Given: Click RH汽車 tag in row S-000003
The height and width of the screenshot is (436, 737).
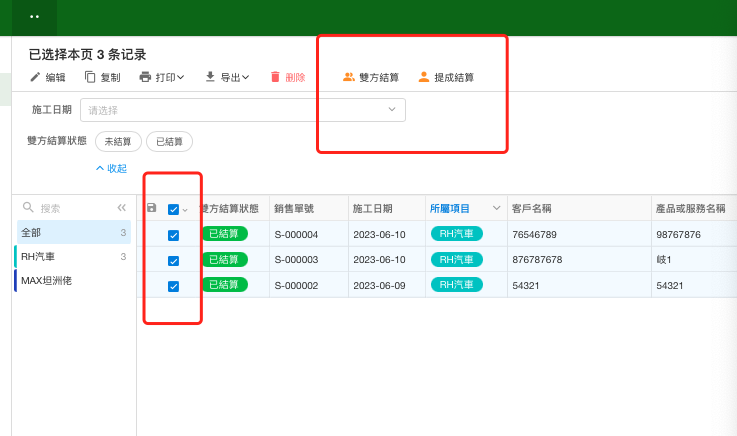Looking at the screenshot, I should [x=457, y=259].
